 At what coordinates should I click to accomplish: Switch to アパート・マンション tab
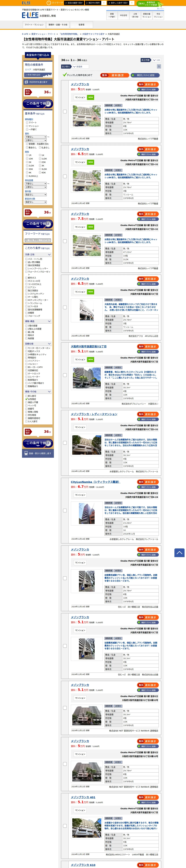(x=34, y=25)
